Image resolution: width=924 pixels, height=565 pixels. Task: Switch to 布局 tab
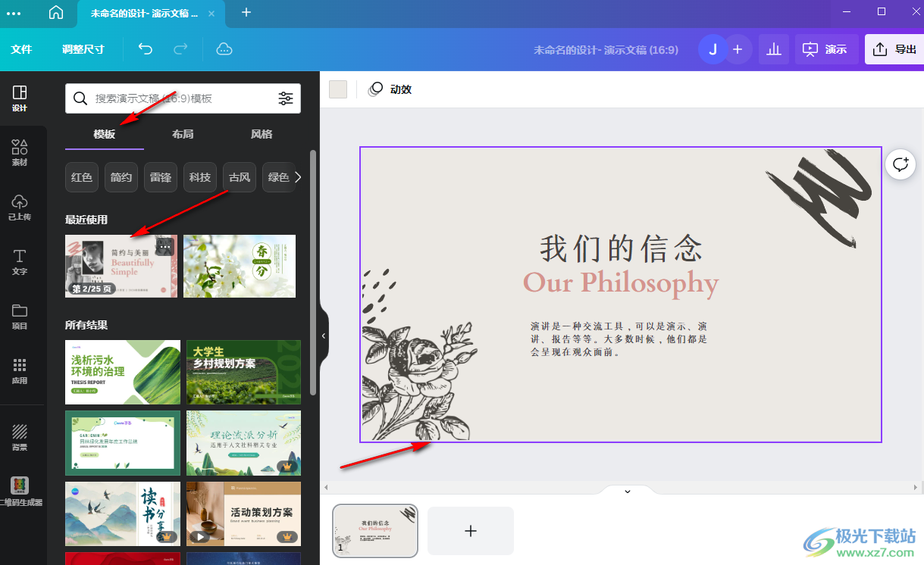tap(183, 134)
